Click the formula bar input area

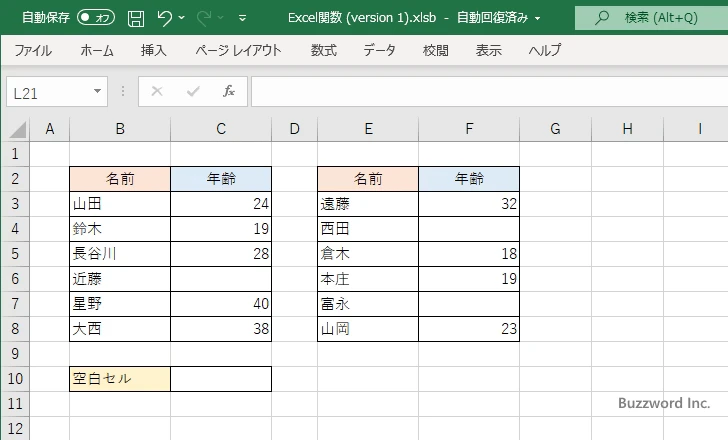(490, 92)
